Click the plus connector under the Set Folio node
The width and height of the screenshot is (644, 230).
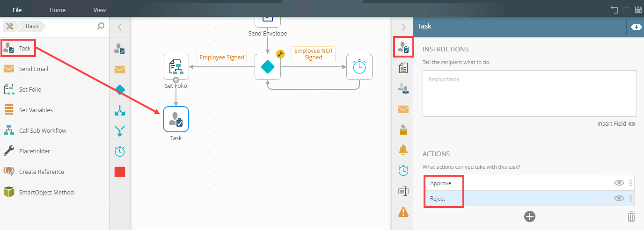(x=176, y=80)
